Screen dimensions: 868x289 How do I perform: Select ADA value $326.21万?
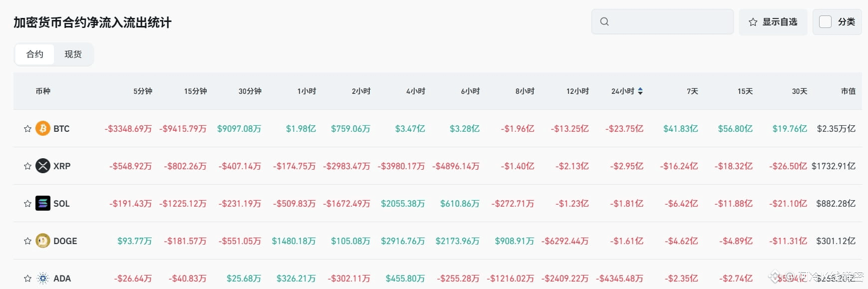[x=296, y=279]
